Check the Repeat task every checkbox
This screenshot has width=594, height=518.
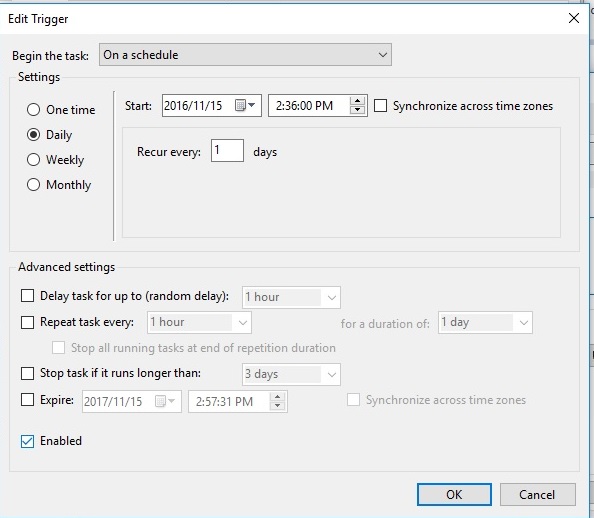click(x=27, y=322)
